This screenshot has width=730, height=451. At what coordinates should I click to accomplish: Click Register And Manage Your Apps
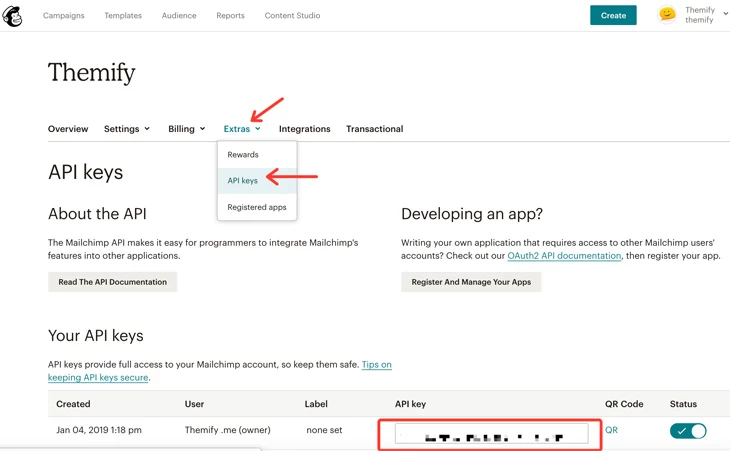(x=471, y=282)
